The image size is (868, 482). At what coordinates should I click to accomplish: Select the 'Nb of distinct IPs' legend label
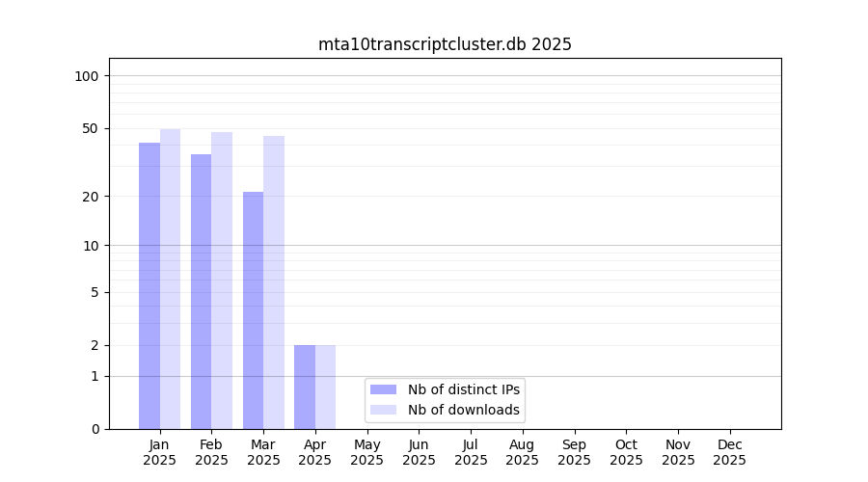pyautogui.click(x=463, y=389)
